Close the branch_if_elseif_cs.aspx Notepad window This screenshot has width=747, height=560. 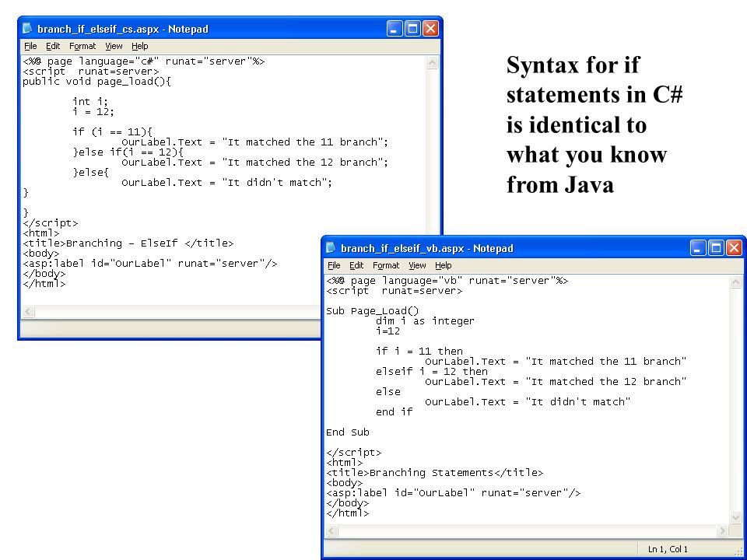pyautogui.click(x=430, y=29)
